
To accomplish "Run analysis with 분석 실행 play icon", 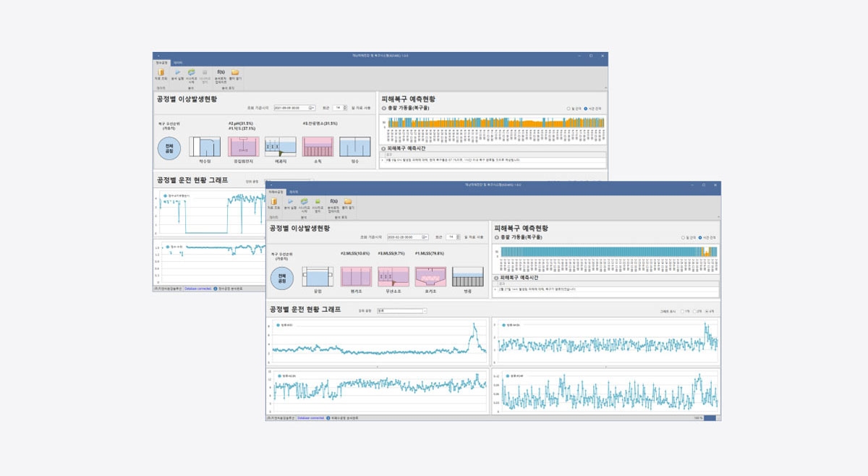I will pos(290,203).
